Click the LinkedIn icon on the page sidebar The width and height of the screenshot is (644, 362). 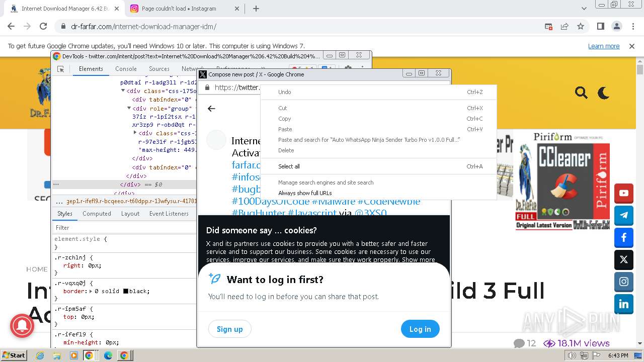click(624, 304)
